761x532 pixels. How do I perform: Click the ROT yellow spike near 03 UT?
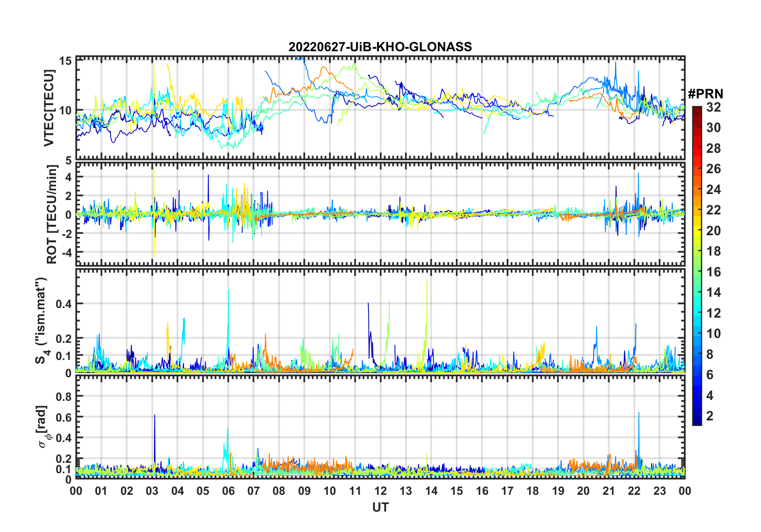[x=154, y=212]
